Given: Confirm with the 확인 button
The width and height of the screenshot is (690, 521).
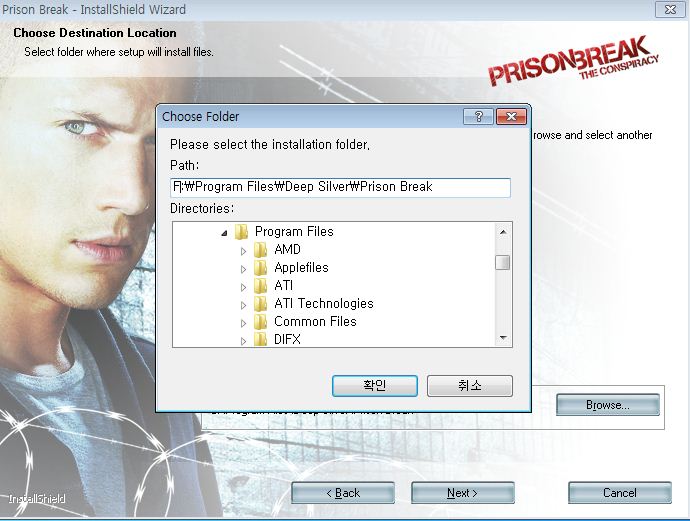Looking at the screenshot, I should [x=374, y=386].
